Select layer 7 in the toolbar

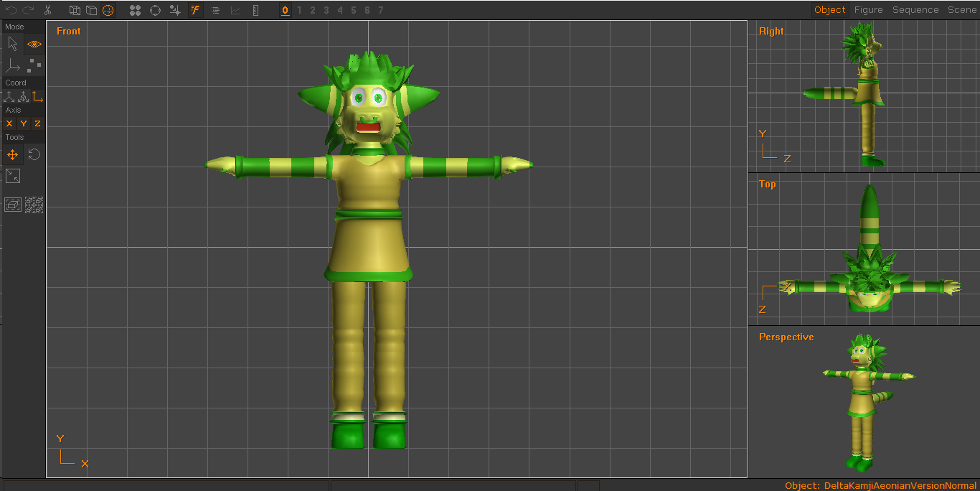(x=381, y=10)
